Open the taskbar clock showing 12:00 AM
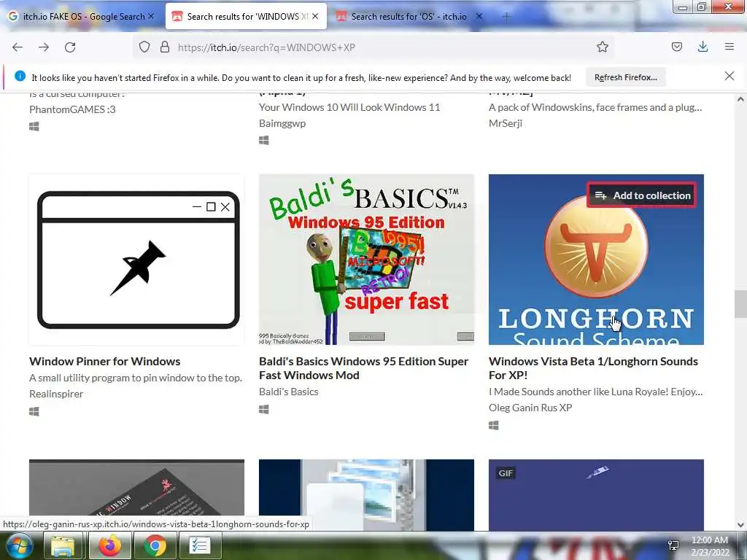 [710, 546]
